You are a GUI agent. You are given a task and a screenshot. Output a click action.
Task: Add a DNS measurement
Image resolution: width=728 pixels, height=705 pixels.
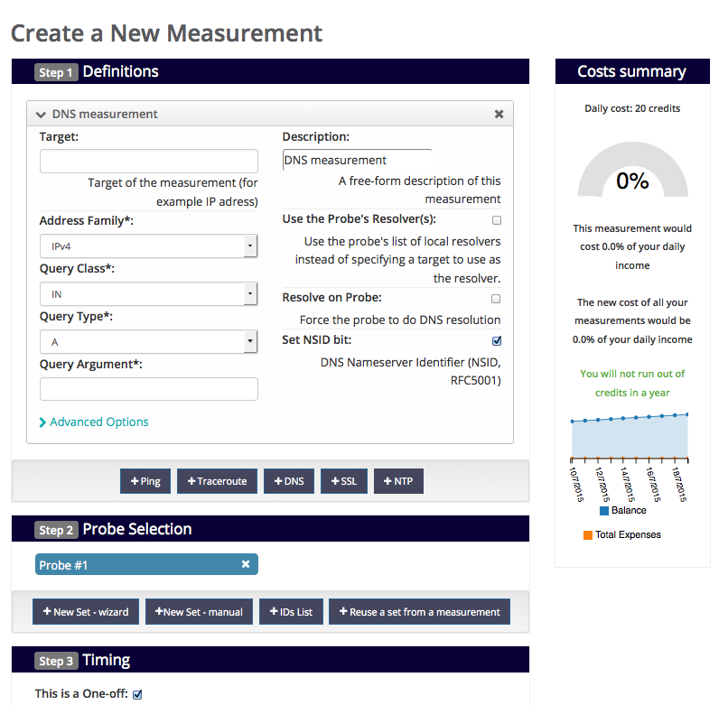click(289, 481)
